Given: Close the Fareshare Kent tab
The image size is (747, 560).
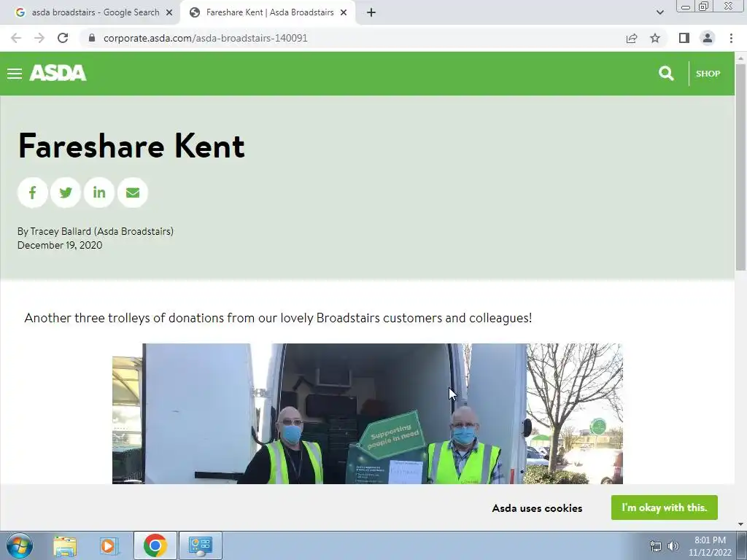Looking at the screenshot, I should tap(344, 13).
